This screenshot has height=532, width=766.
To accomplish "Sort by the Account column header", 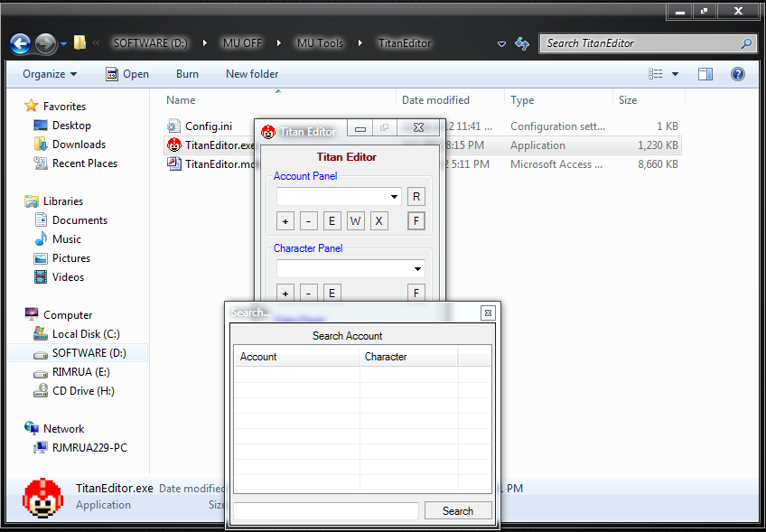I will [x=296, y=357].
